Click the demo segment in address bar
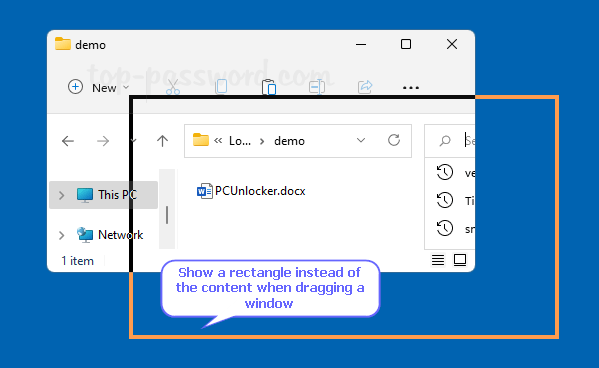 pyautogui.click(x=289, y=141)
